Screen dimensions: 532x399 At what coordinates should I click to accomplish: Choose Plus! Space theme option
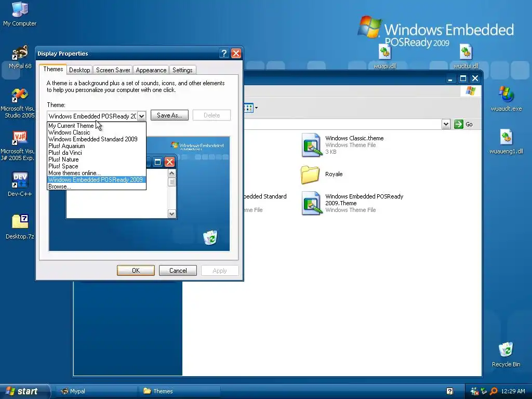[96, 166]
